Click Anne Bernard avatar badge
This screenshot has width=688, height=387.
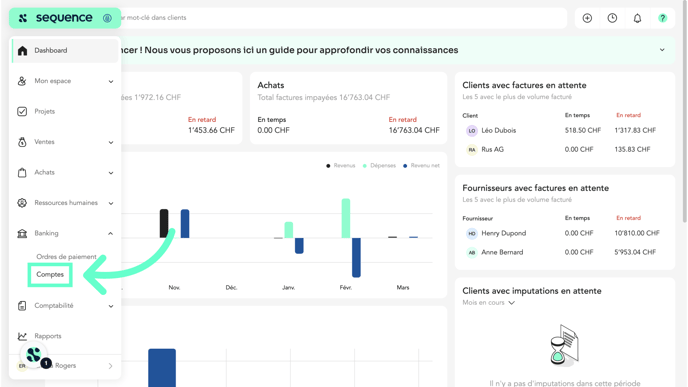[x=472, y=252]
